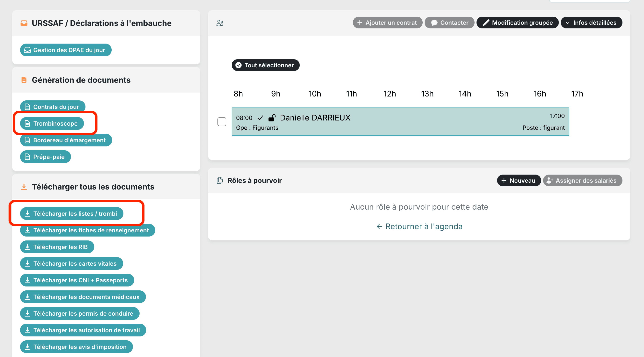Image resolution: width=644 pixels, height=357 pixels.
Task: Click orange download icon in header
Action: tap(24, 187)
